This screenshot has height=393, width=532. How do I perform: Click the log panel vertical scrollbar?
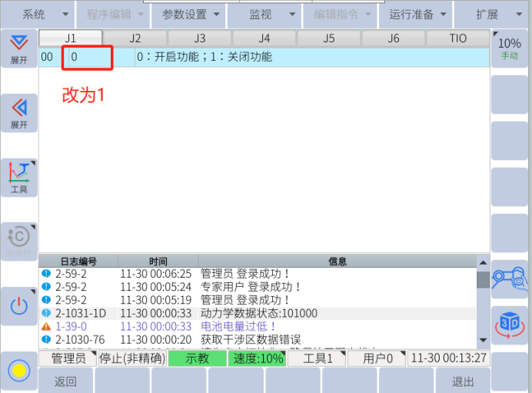pos(483,305)
